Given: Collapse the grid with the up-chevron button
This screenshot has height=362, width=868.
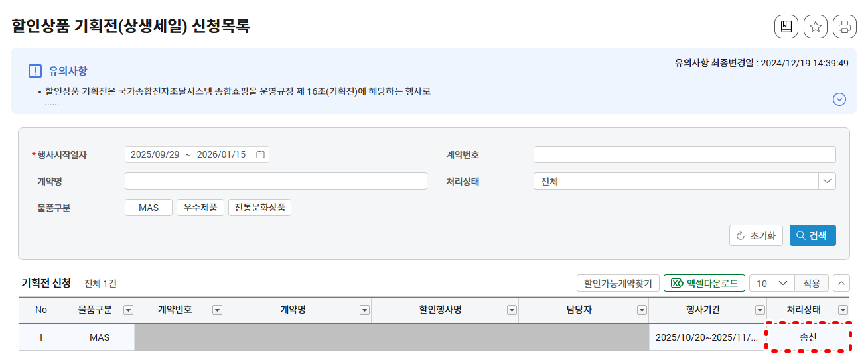Looking at the screenshot, I should 841,283.
